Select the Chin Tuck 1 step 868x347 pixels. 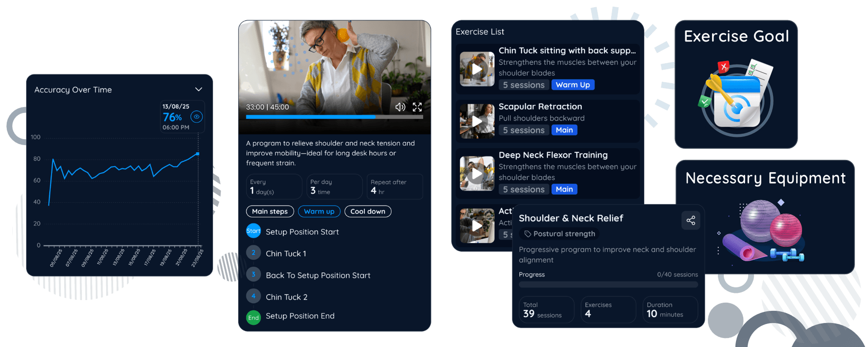(x=286, y=253)
